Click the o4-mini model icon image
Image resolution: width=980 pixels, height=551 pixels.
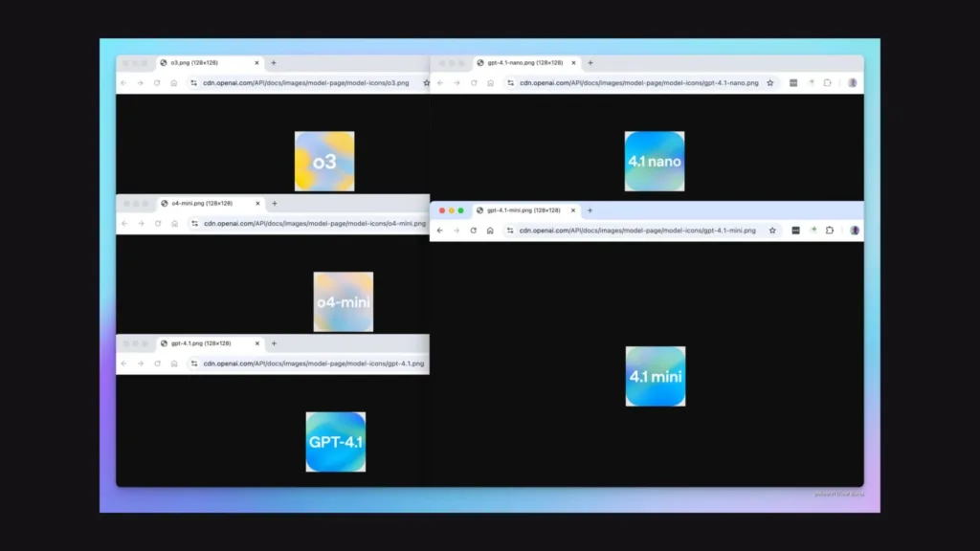pyautogui.click(x=344, y=301)
